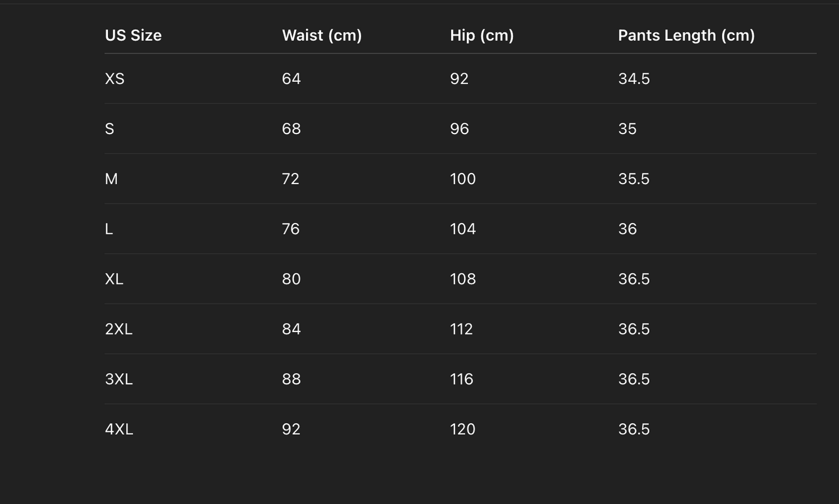Screen dimensions: 839x504
Task: Click hip value 120 for 4XL
Action: click(x=463, y=429)
